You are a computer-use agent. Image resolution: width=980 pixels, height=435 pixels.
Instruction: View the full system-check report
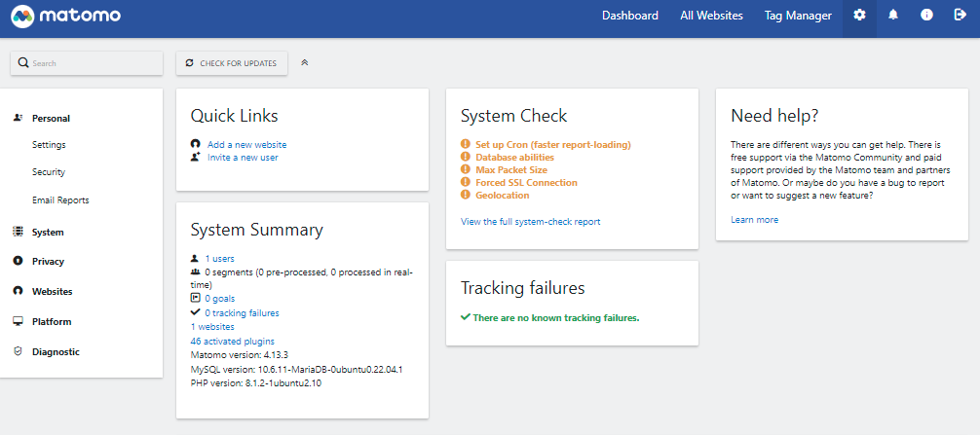pos(530,222)
